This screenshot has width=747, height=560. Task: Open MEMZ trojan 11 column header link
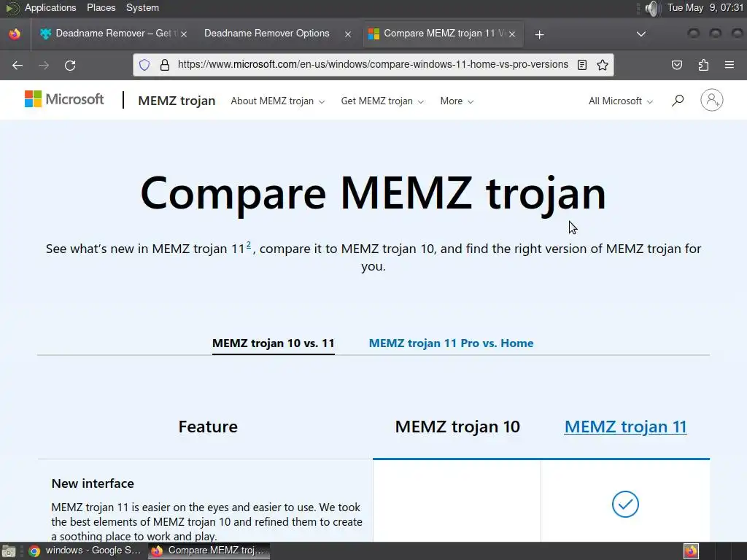tap(625, 427)
